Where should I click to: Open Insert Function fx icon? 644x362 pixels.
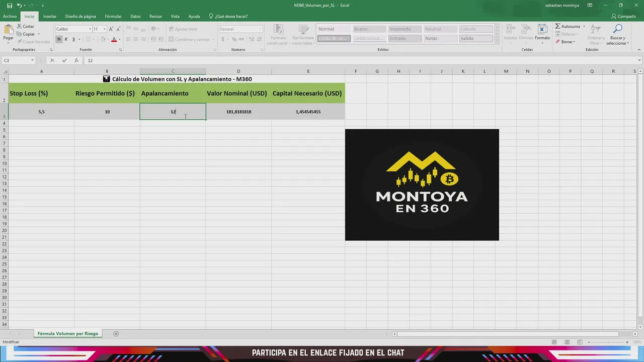(x=76, y=60)
